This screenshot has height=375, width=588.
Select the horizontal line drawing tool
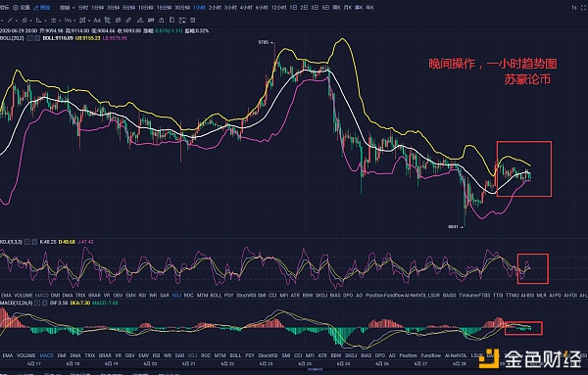pos(53,21)
